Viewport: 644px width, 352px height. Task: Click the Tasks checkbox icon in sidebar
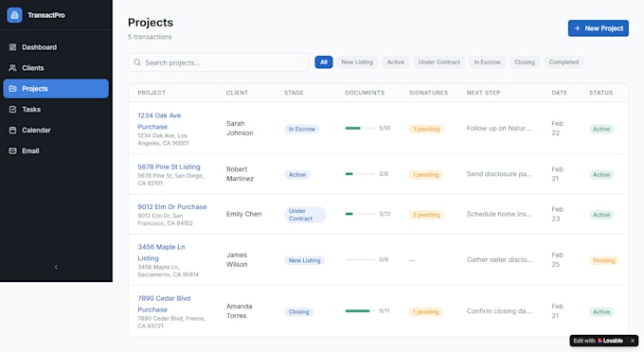click(12, 109)
